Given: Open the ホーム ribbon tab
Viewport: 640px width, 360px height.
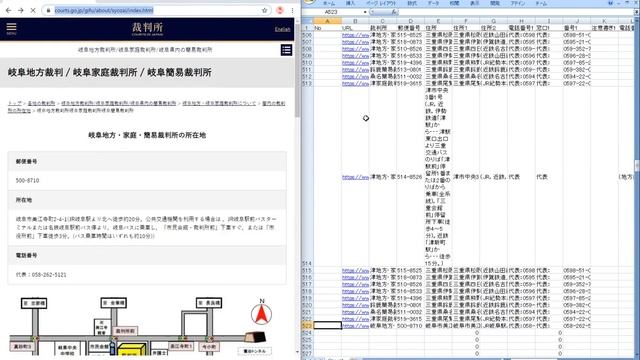Looking at the screenshot, I should 329,3.
